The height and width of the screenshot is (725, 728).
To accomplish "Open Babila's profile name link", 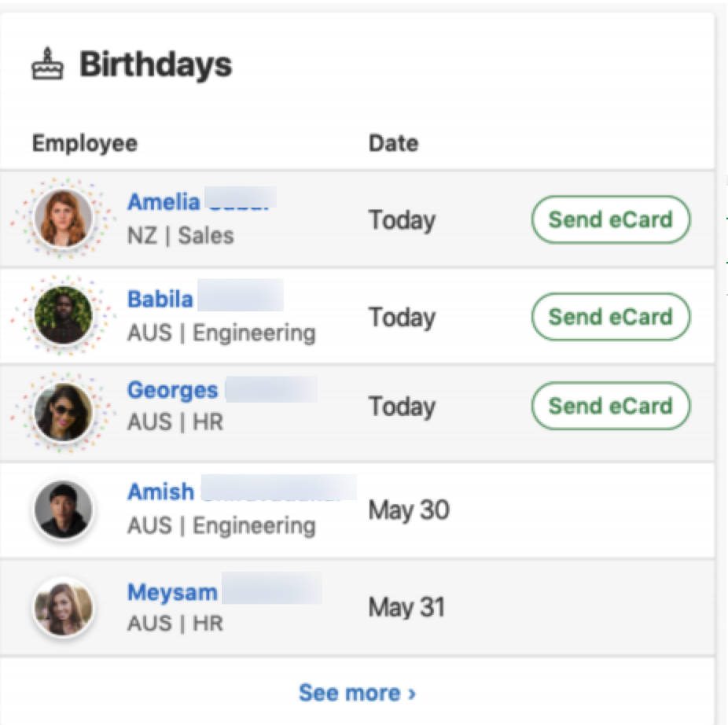I will coord(160,299).
